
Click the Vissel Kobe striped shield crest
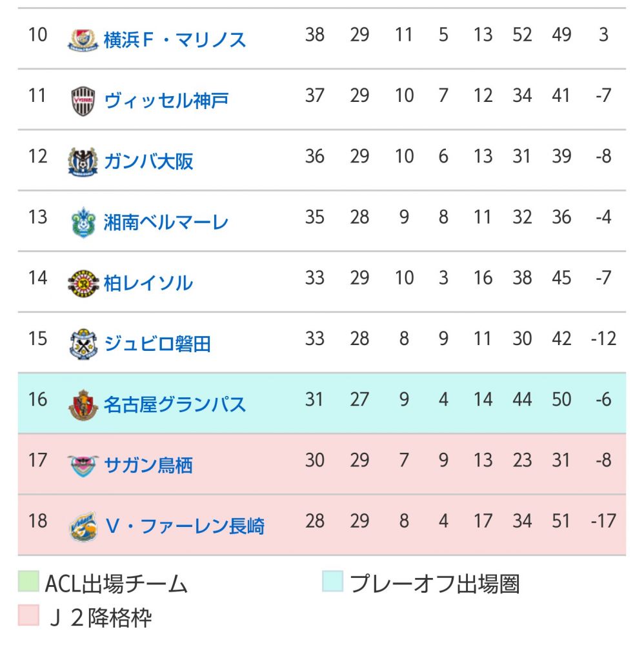[83, 101]
